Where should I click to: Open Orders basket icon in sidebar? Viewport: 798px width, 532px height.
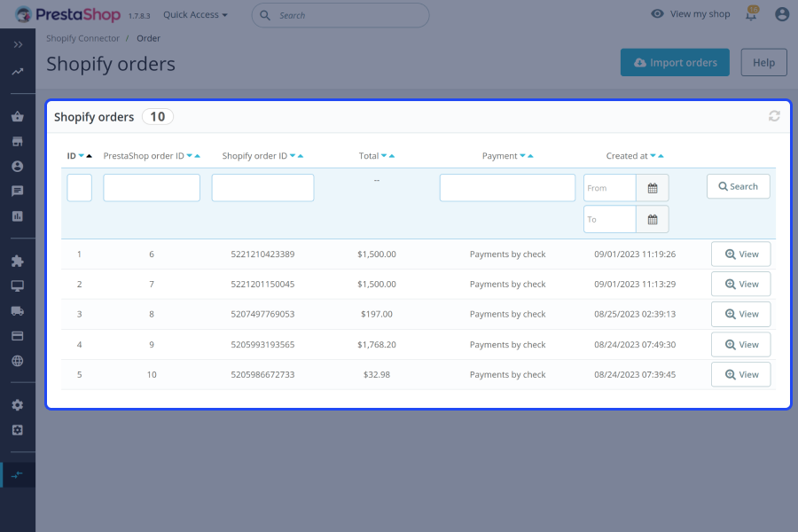pyautogui.click(x=18, y=116)
